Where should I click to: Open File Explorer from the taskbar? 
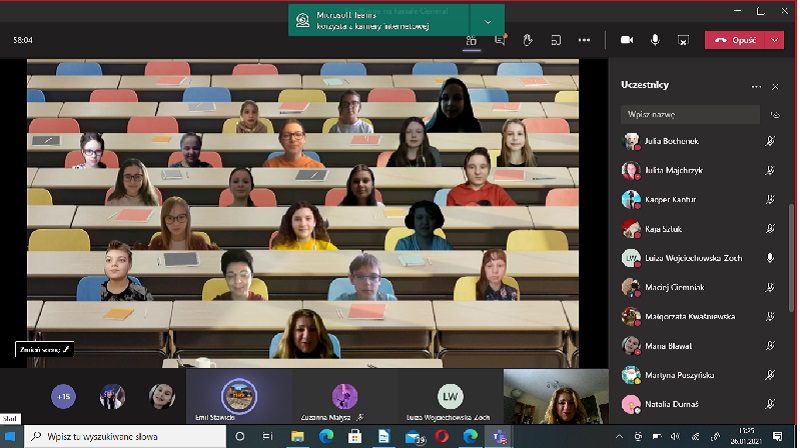(297, 436)
